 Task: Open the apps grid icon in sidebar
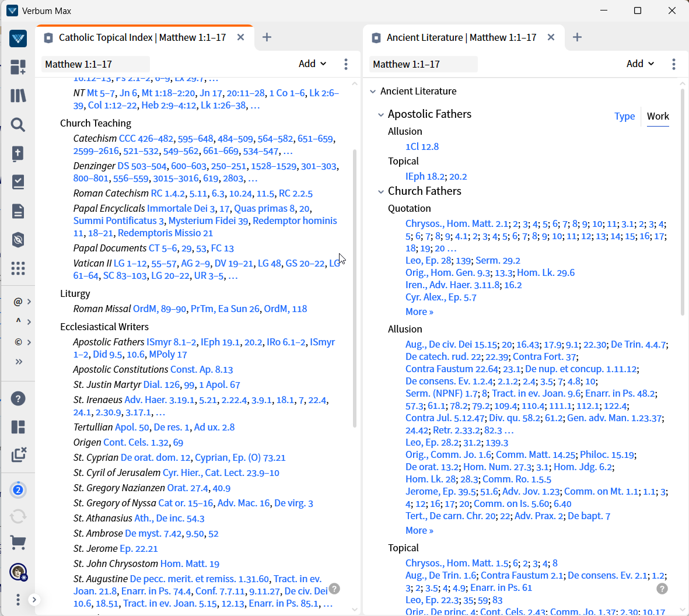[x=18, y=268]
